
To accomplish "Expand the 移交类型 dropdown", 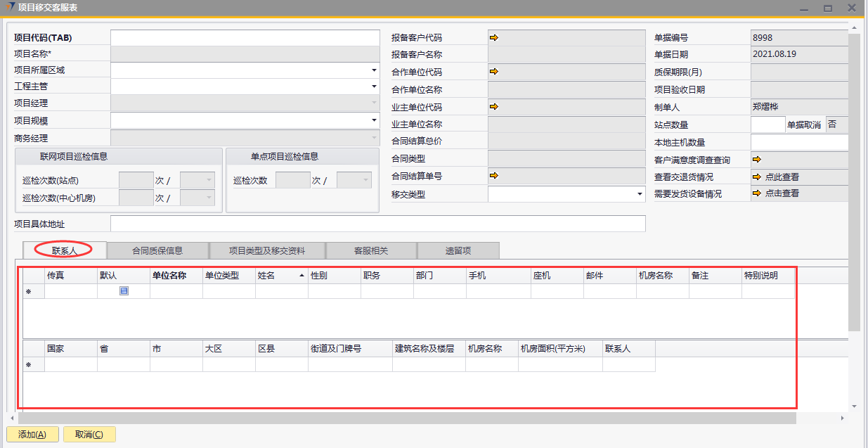I will (640, 194).
